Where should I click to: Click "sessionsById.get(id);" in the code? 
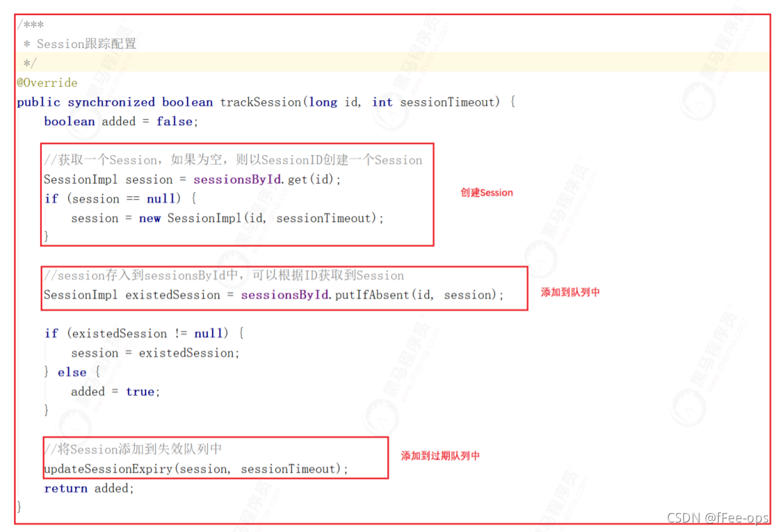[x=267, y=179]
